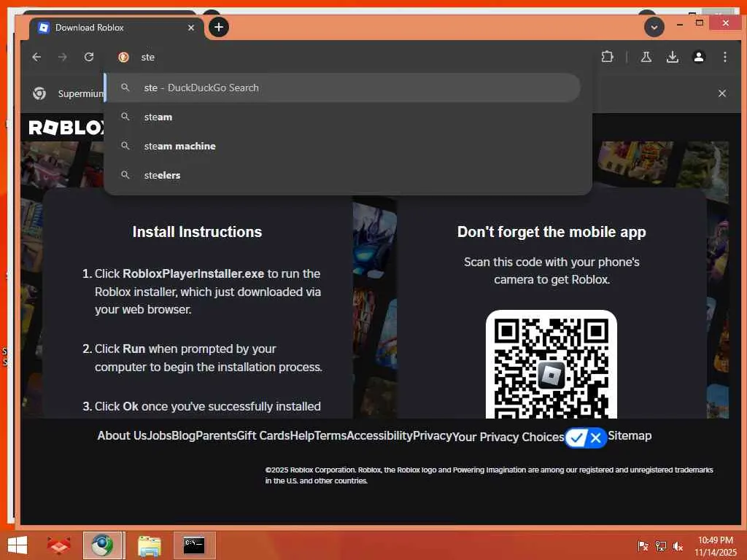This screenshot has height=560, width=747.
Task: Close the Download Roblox tab
Action: click(x=191, y=28)
